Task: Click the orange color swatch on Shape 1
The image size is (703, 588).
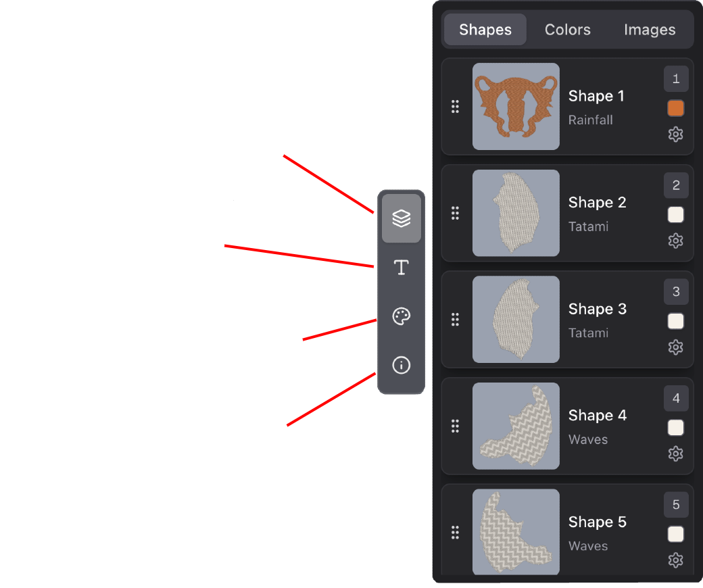Action: point(676,107)
